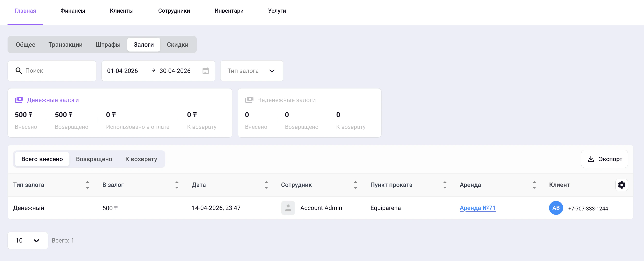Open table column settings gear
Image resolution: width=644 pixels, height=261 pixels.
pyautogui.click(x=621, y=185)
